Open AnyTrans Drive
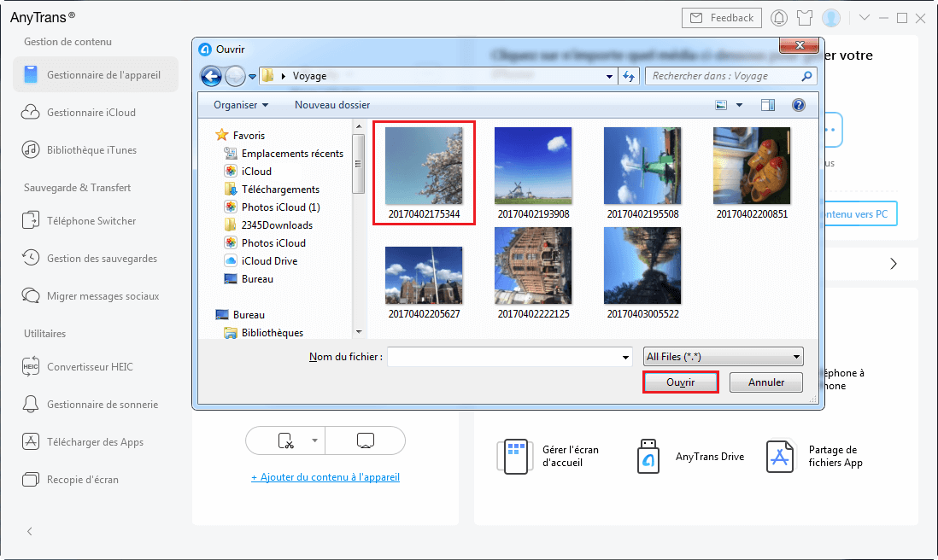 coord(690,456)
